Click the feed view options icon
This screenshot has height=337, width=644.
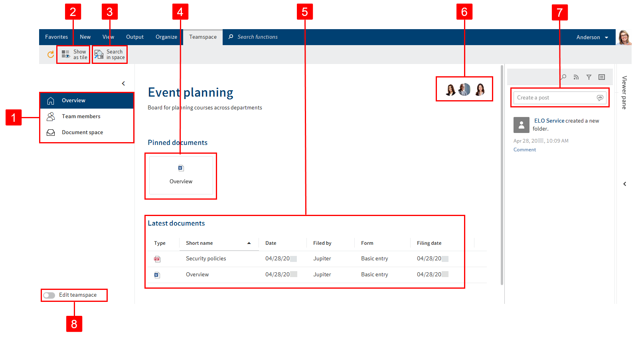coord(602,77)
